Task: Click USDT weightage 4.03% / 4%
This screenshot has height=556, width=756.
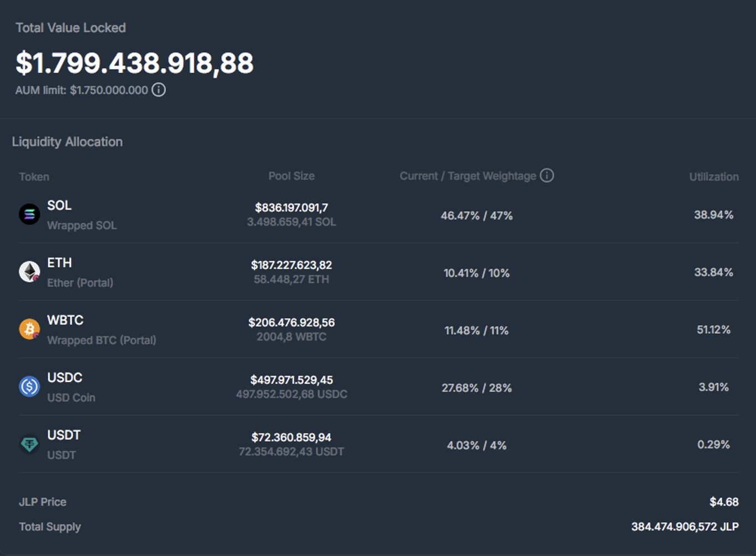Action: (x=476, y=446)
